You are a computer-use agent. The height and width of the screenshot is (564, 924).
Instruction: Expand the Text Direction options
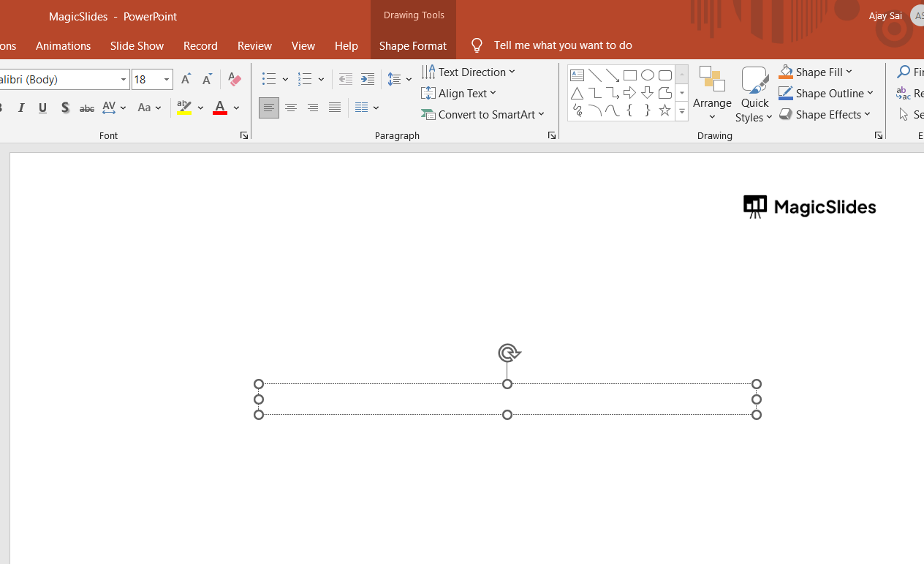pyautogui.click(x=469, y=72)
